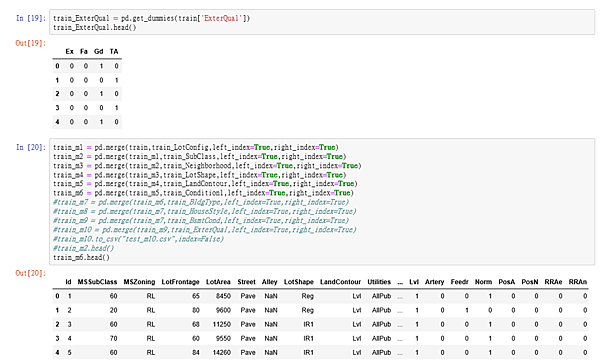Click the train_m6.head() line in cell 20
The width and height of the screenshot is (600, 364).
pyautogui.click(x=82, y=257)
